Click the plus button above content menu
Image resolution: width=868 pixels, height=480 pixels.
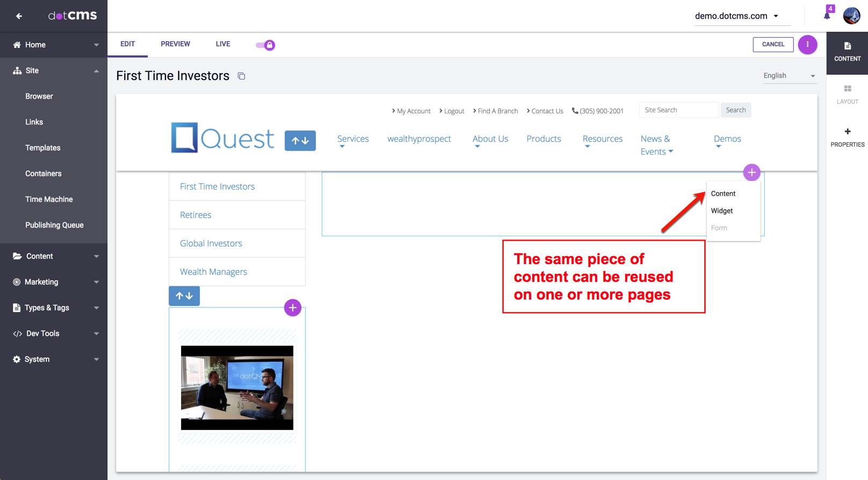751,172
